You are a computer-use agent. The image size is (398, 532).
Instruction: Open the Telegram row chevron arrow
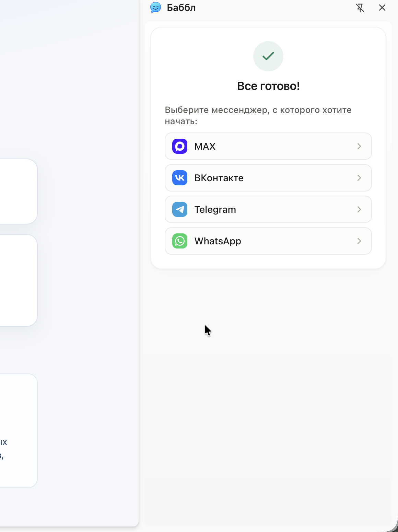point(359,209)
